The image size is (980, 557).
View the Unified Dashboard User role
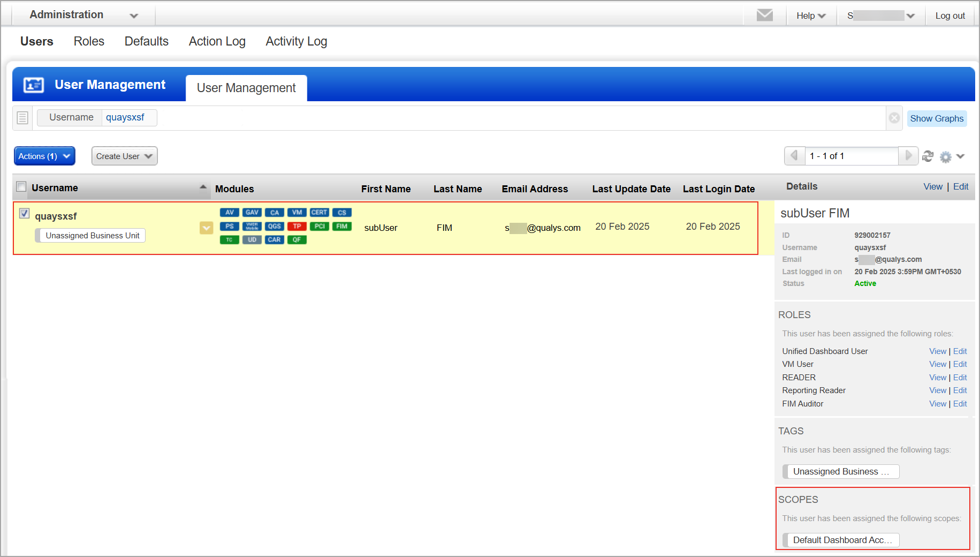(938, 351)
